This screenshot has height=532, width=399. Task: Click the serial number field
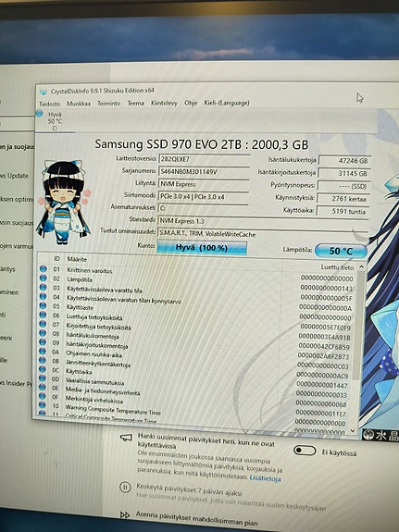click(204, 171)
